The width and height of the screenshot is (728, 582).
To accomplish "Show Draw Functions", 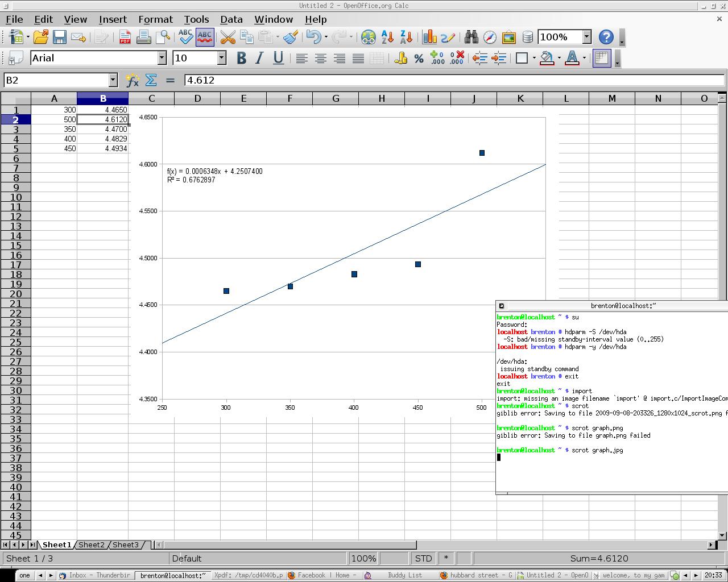I will [x=448, y=38].
